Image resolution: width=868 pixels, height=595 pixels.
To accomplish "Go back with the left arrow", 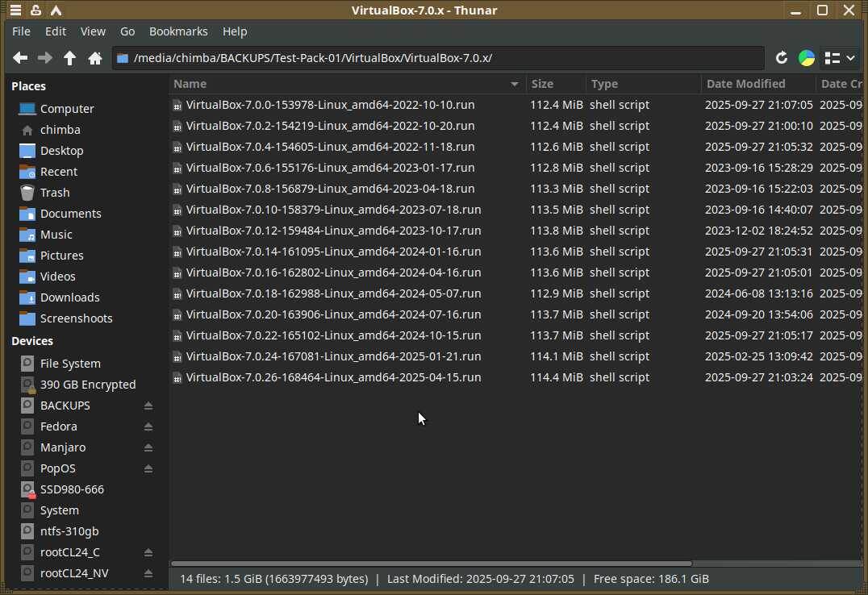I will (20, 57).
